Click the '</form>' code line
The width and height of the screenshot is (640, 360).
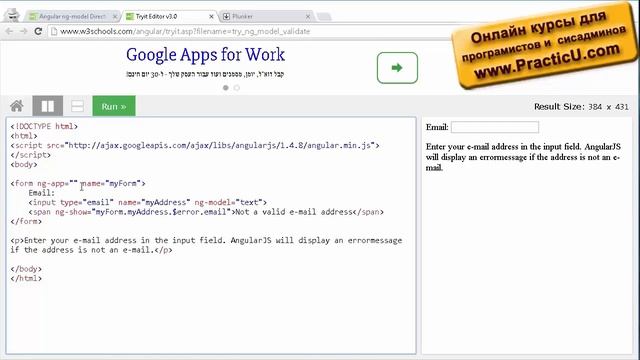point(26,221)
